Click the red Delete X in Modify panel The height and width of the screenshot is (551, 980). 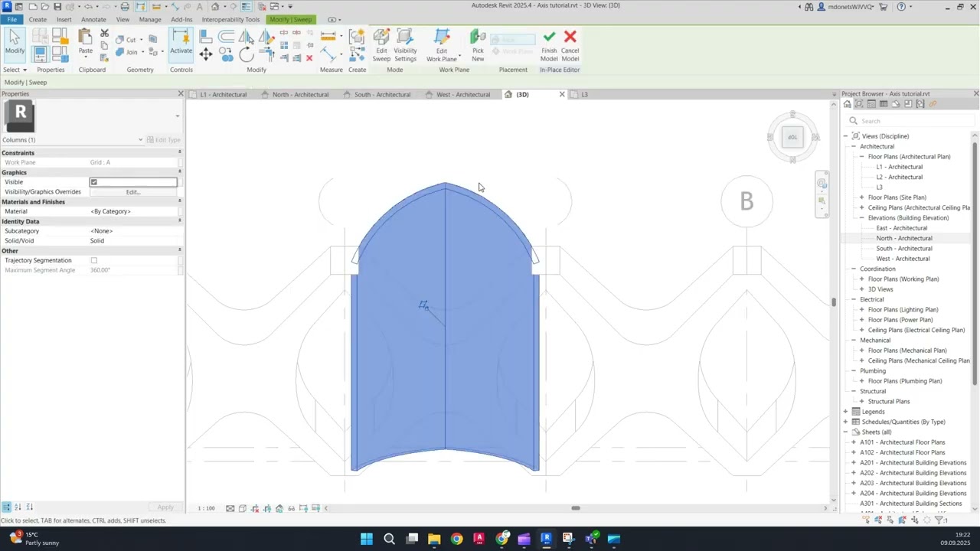tap(309, 58)
